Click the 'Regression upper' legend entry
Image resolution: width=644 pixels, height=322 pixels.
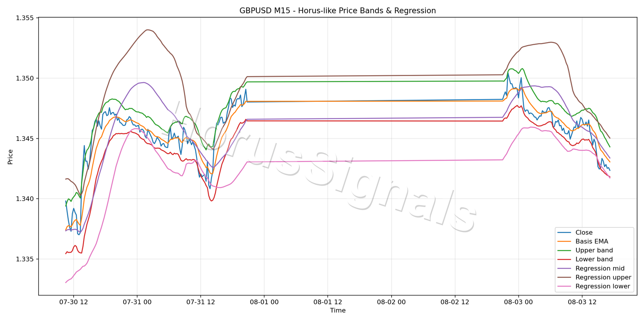click(x=594, y=277)
